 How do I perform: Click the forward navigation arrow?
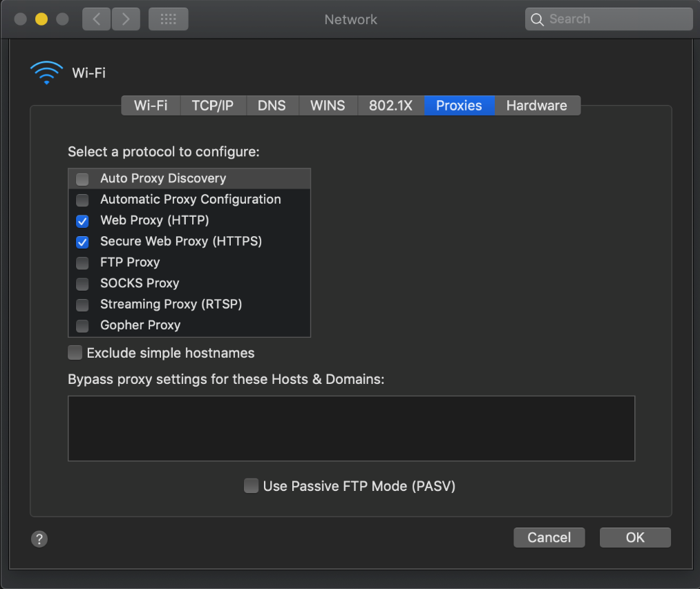pyautogui.click(x=125, y=19)
